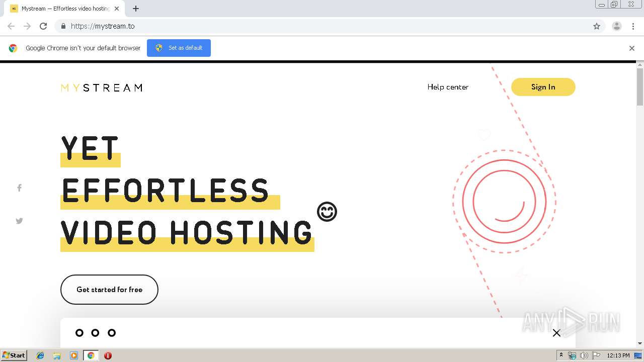
Task: Open Chrome's three-dot menu
Action: pos(633,26)
